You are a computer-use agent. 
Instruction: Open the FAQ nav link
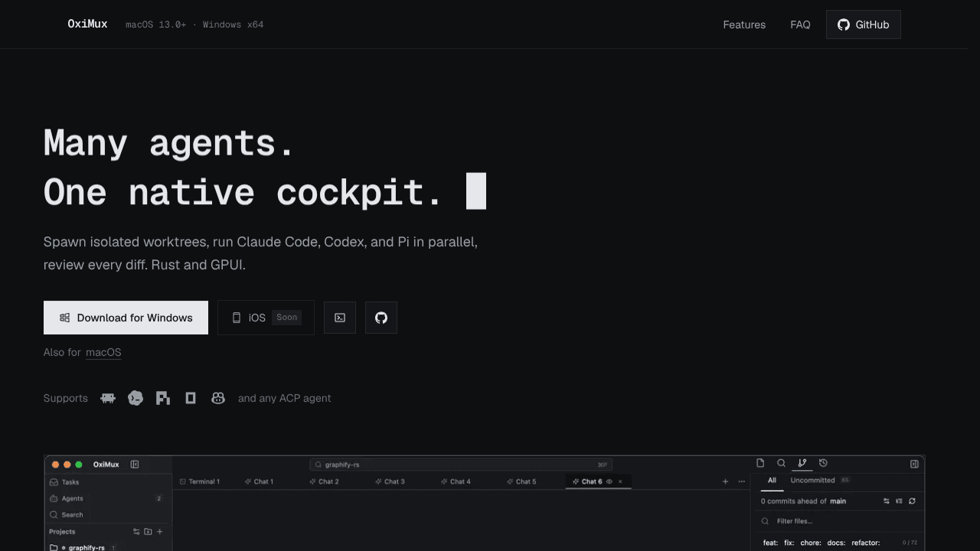(x=800, y=24)
